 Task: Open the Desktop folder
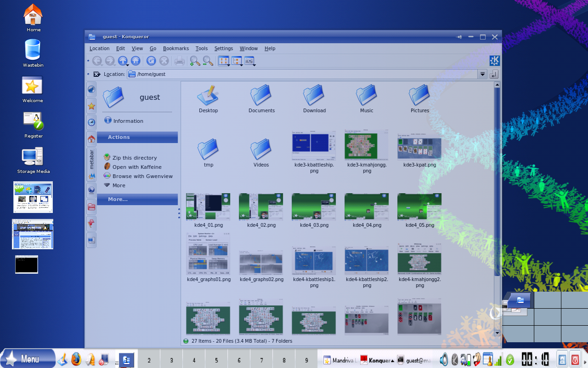tap(209, 99)
